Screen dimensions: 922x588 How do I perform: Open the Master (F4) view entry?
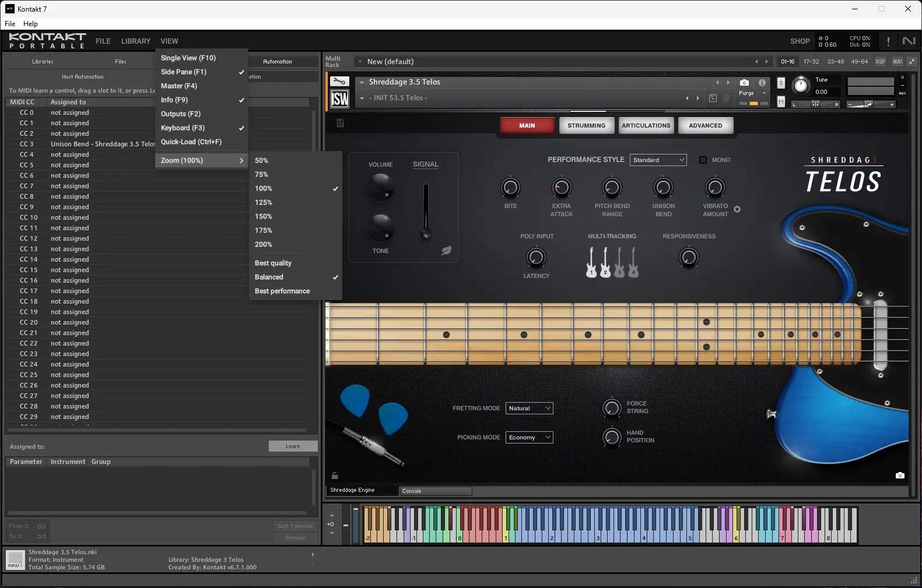[202, 86]
